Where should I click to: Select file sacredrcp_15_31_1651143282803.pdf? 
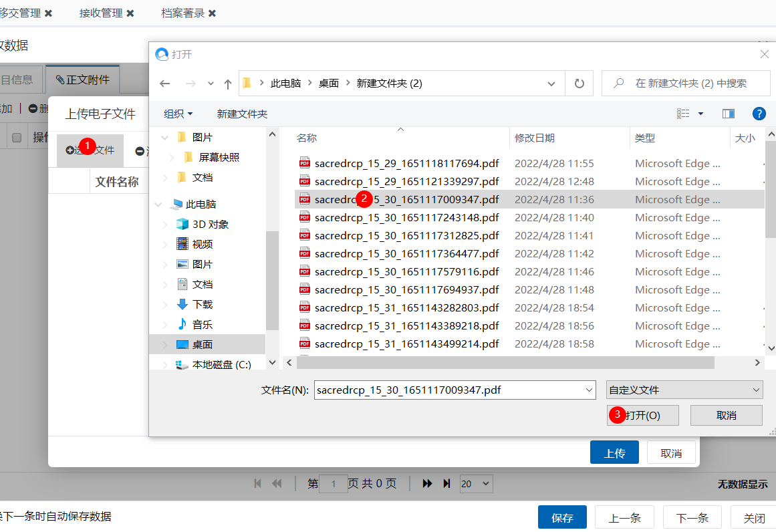point(406,308)
